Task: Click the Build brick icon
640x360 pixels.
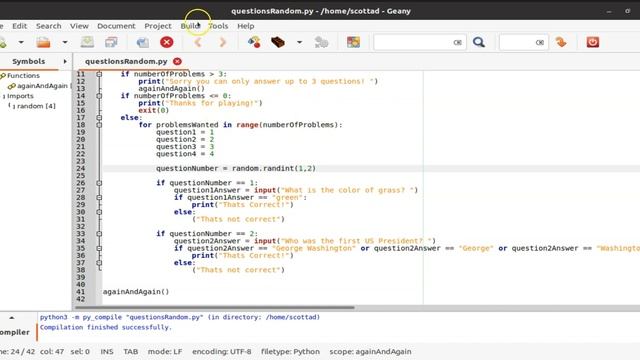Action: tap(278, 42)
